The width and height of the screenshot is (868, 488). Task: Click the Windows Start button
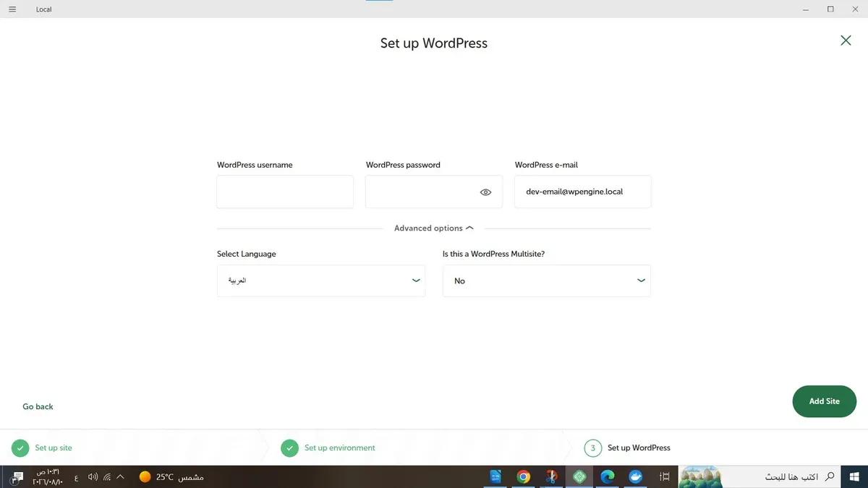pos(856,477)
